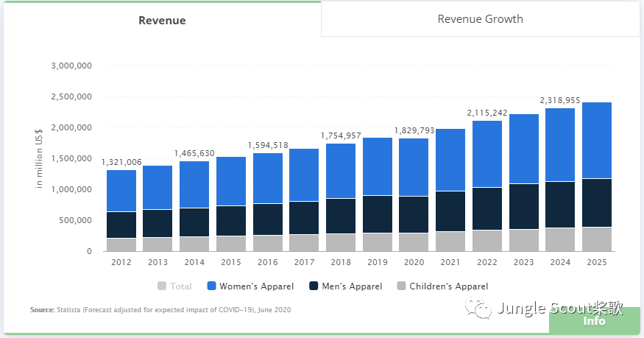Image resolution: width=644 pixels, height=338 pixels.
Task: Switch to the Revenue Growth tab
Action: [480, 19]
